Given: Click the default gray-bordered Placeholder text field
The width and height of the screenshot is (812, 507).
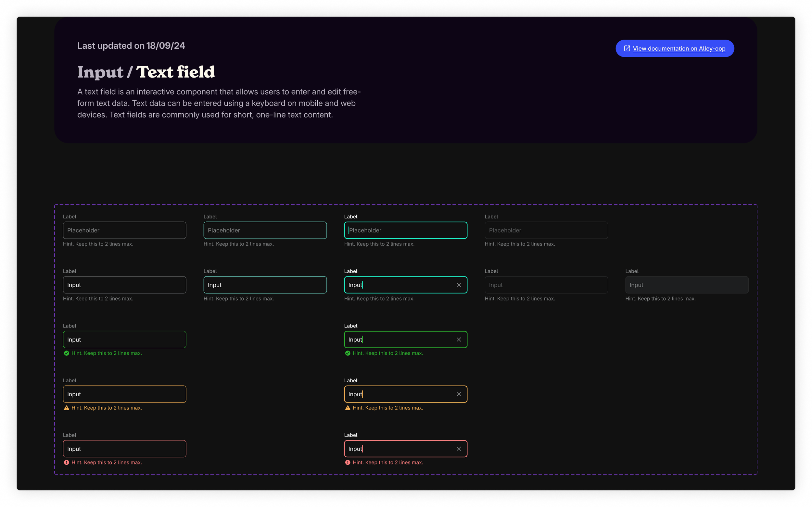Looking at the screenshot, I should (124, 230).
